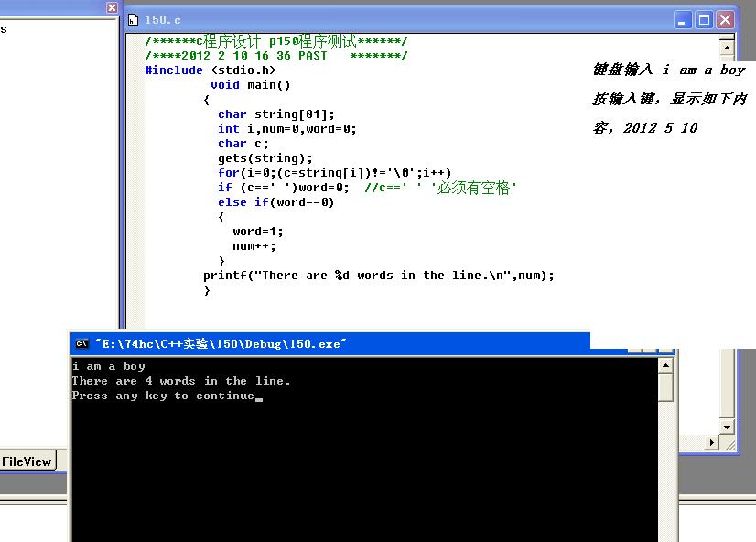The image size is (756, 542).
Task: Click the 'gets(string);' line
Action: [265, 158]
